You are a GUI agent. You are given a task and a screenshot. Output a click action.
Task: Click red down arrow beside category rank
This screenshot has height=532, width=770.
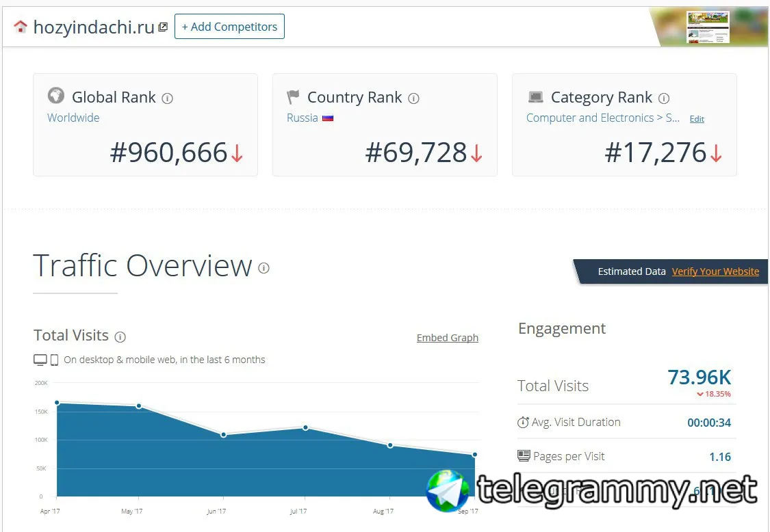[716, 153]
